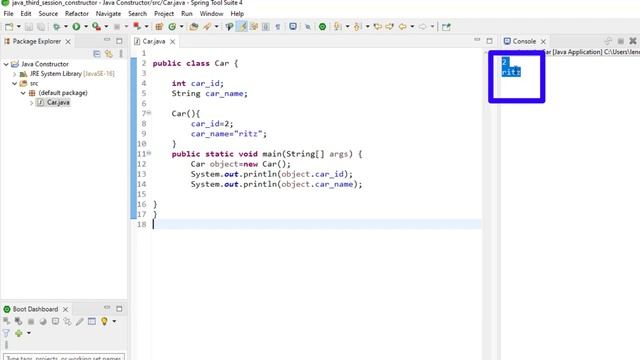Viewport: 640px width, 360px height.
Task: Fold the Car() constructor at line 7
Action: [x=149, y=113]
